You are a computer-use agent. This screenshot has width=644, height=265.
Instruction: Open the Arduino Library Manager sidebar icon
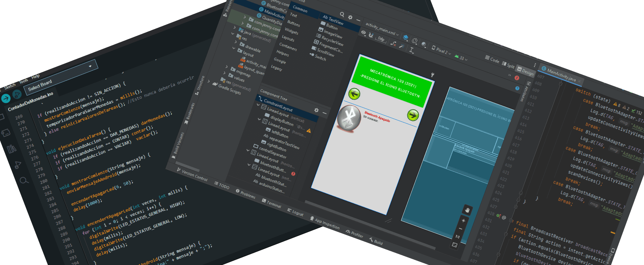pyautogui.click(x=12, y=149)
